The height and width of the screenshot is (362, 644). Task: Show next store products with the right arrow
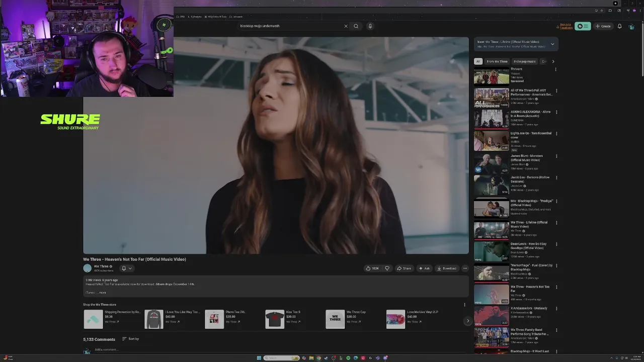point(467,321)
